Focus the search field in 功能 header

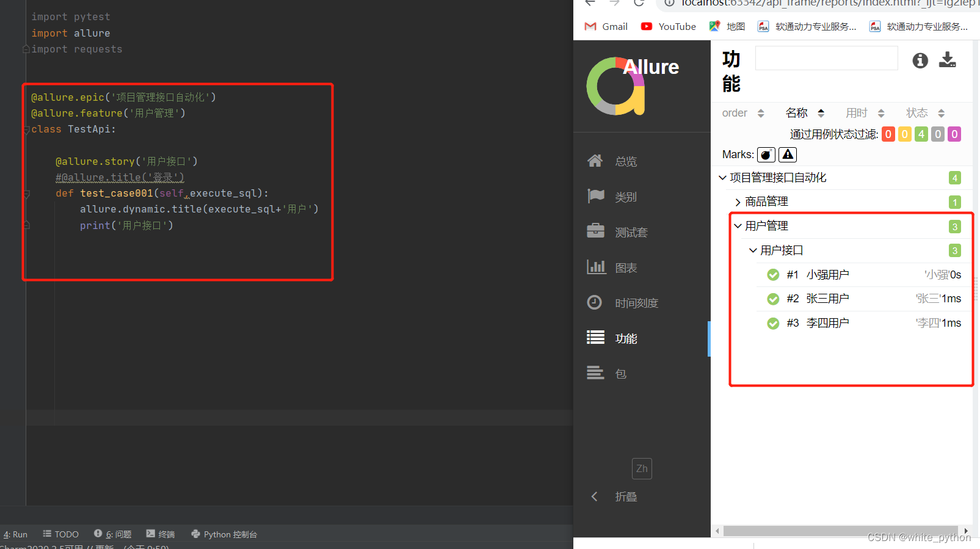point(827,58)
